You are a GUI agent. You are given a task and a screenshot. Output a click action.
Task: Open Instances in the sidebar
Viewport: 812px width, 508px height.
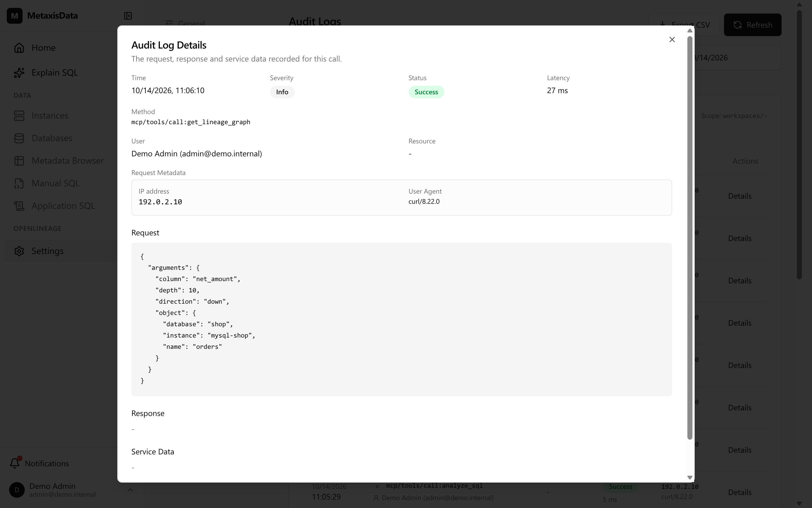click(x=50, y=116)
